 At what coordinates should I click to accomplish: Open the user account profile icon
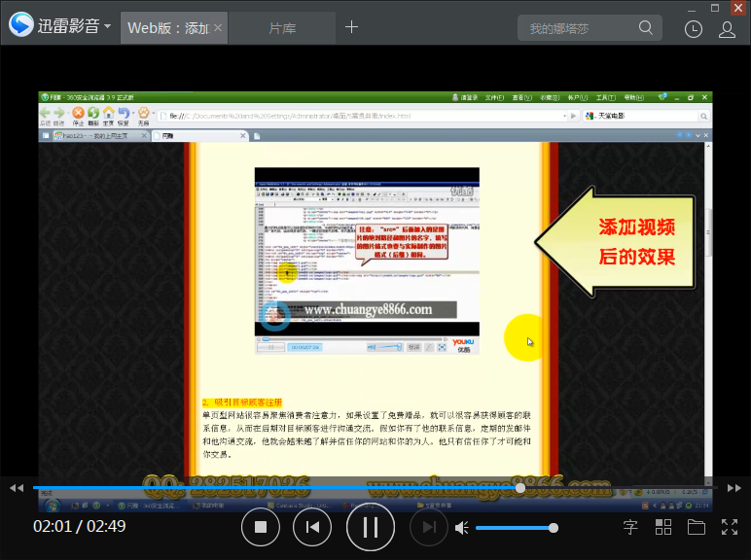pos(727,28)
